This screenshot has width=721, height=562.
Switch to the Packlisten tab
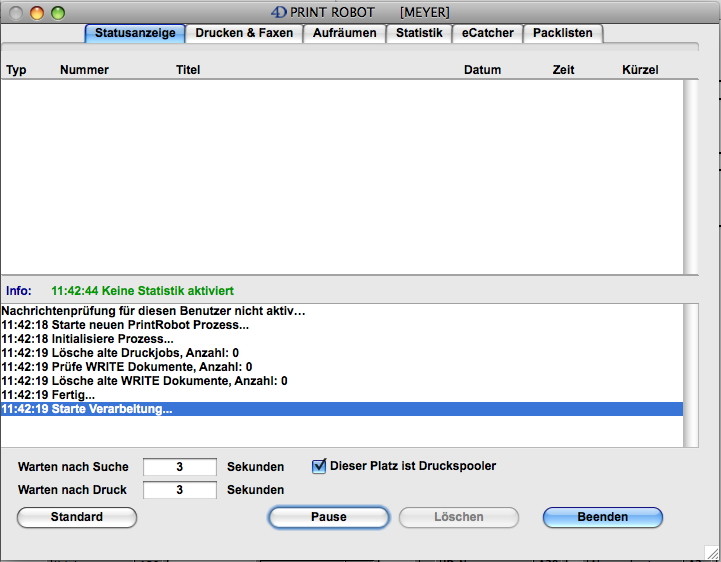[x=562, y=33]
